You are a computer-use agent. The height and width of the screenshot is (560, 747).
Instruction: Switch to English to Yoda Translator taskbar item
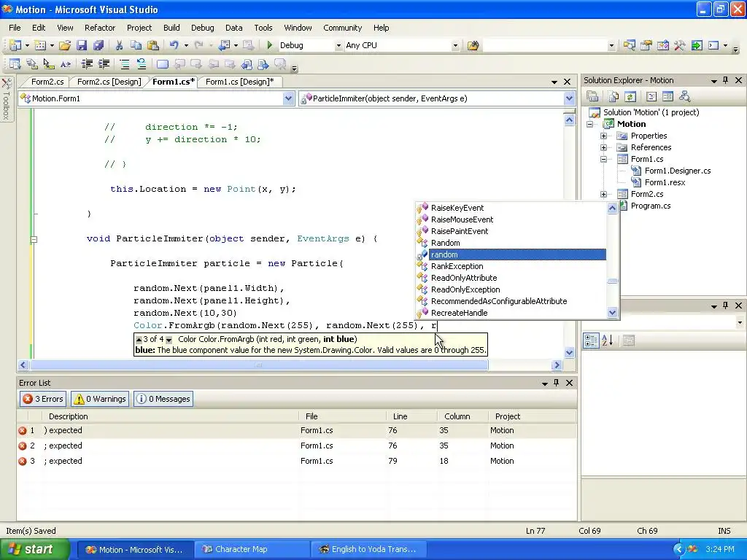coord(368,549)
